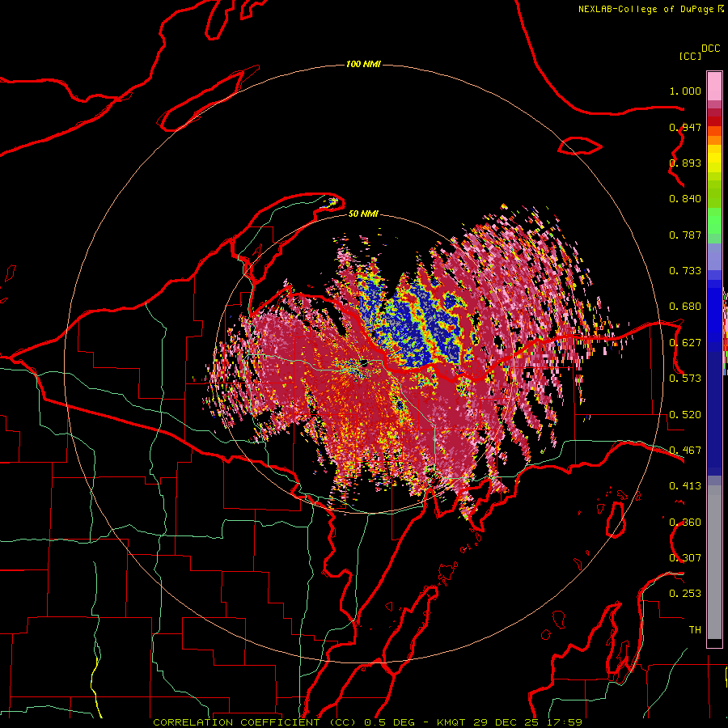Click the TH threshold label
728x728 pixels.
tap(695, 630)
